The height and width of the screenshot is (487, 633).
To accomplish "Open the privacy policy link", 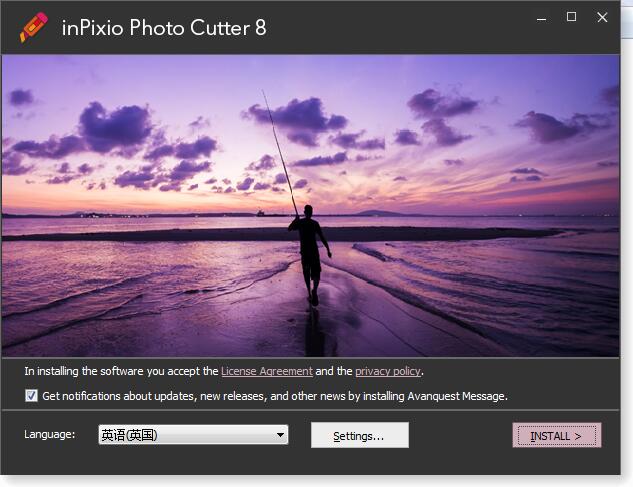I will click(x=388, y=371).
